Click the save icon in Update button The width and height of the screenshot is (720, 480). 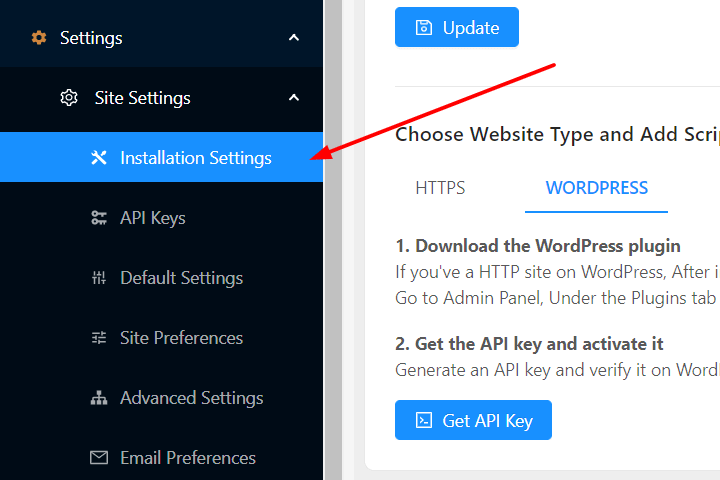(423, 28)
